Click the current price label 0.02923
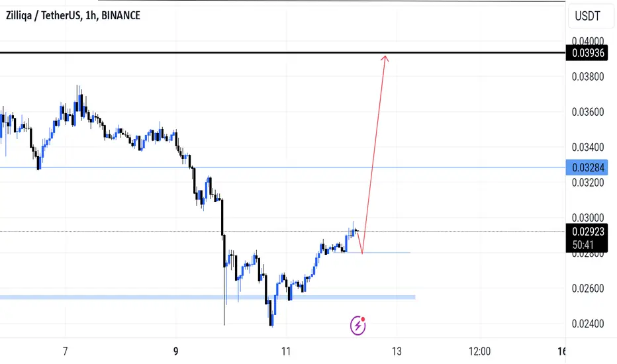Screen dimensions: 617x364 click(587, 232)
